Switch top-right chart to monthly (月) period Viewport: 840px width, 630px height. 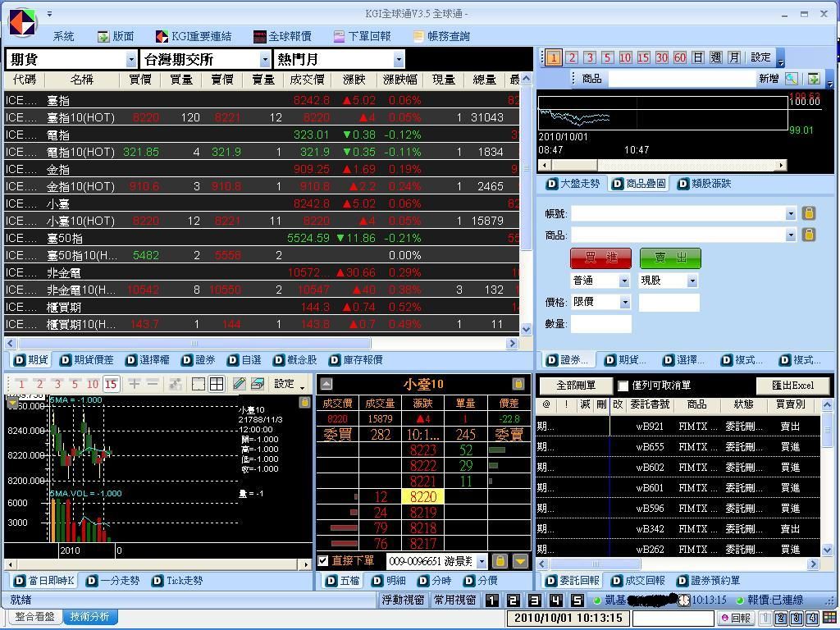[x=734, y=58]
